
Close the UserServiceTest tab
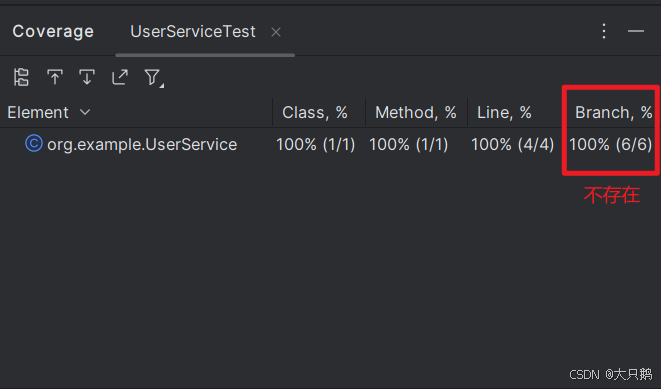[276, 32]
